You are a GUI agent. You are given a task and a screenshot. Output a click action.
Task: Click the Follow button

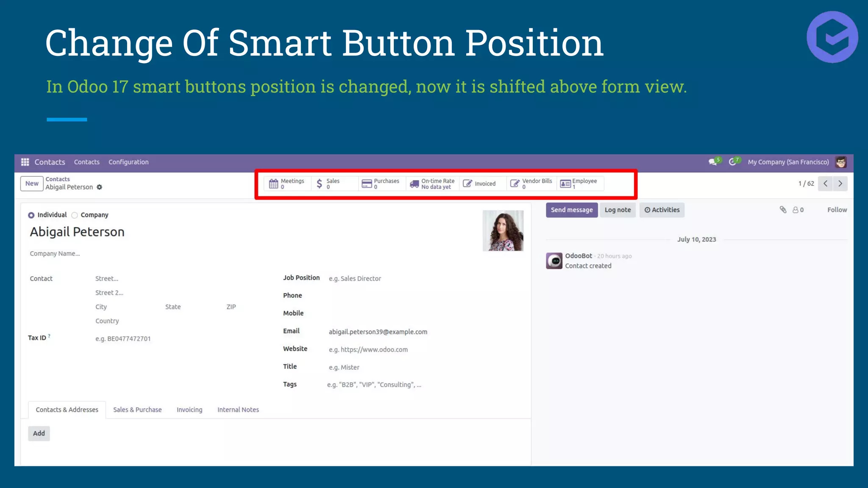click(837, 210)
